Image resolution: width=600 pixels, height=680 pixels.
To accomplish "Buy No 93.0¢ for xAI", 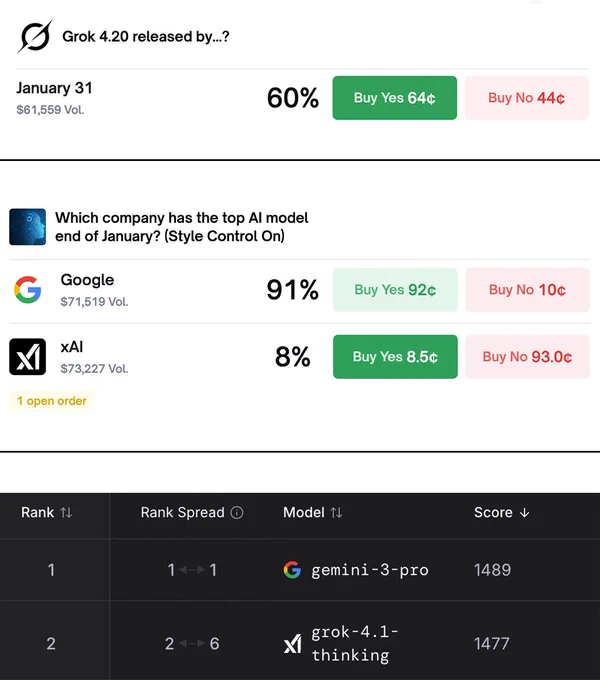I will tap(527, 356).
